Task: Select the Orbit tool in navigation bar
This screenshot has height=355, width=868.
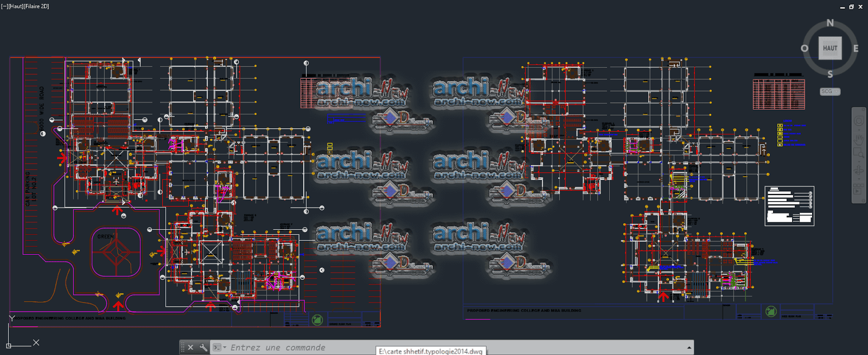Action: tap(859, 170)
